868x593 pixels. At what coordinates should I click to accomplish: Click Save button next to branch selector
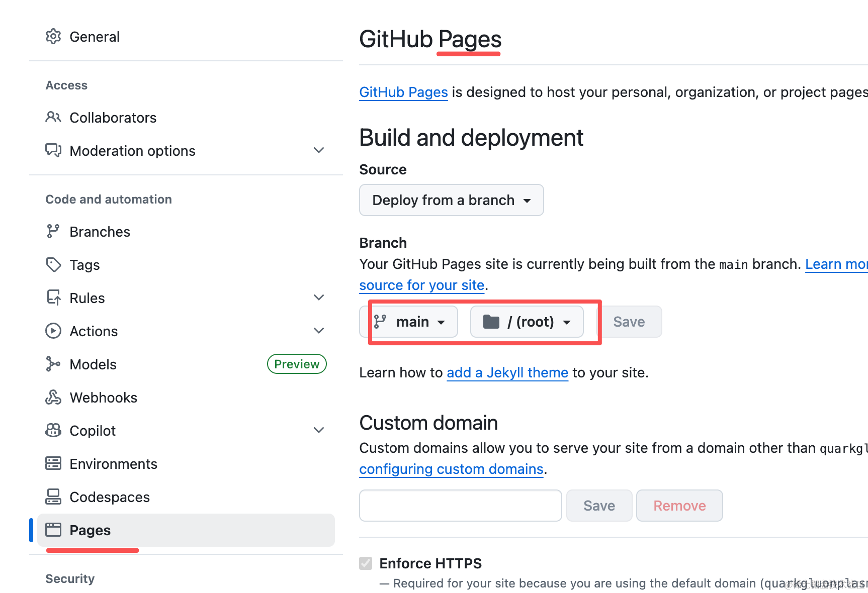[629, 322]
